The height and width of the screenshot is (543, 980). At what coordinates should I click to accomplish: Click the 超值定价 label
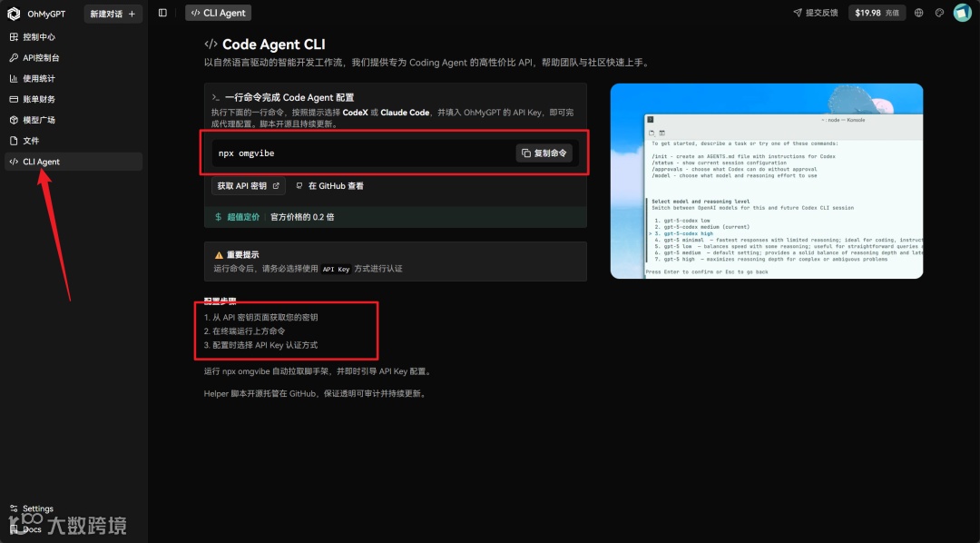click(x=243, y=217)
